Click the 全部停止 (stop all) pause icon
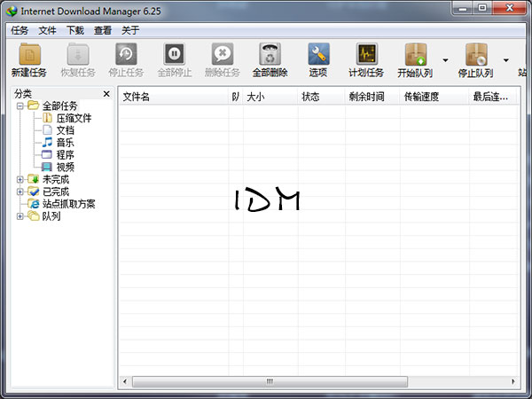This screenshot has width=532, height=399. pos(175,54)
